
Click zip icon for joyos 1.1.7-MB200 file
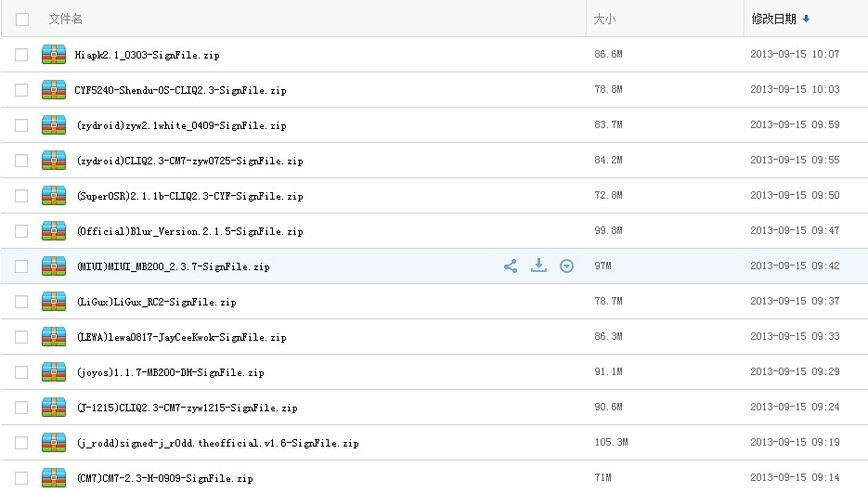(x=54, y=372)
